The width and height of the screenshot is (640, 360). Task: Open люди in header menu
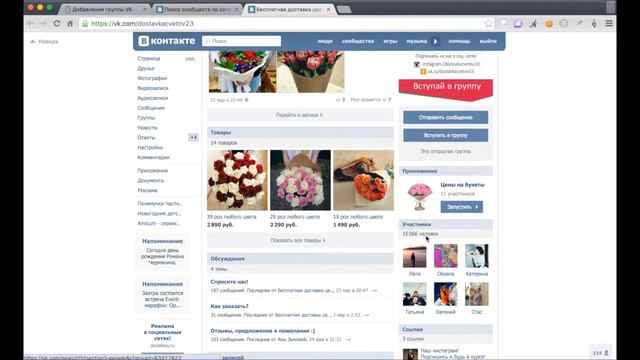pos(325,41)
